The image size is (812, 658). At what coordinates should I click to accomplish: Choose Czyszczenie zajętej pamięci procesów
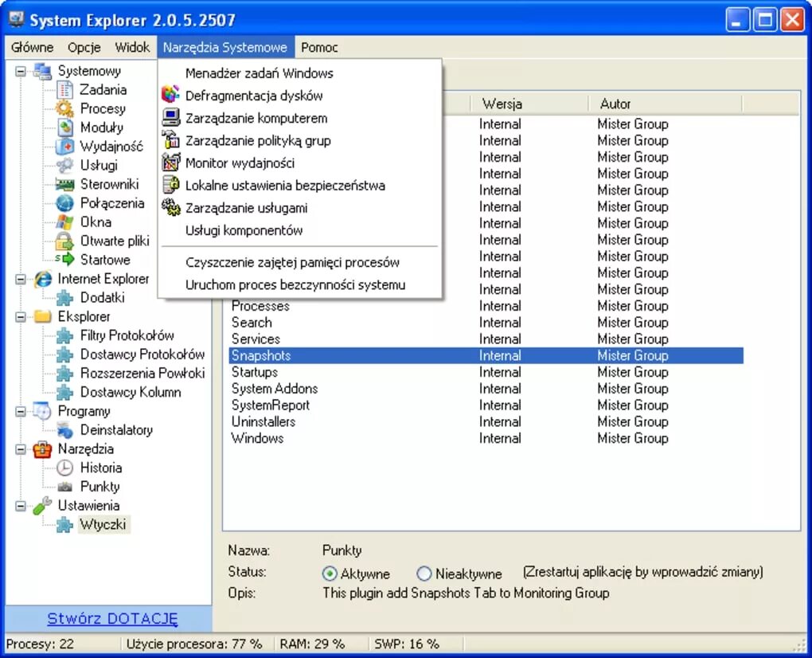pos(300,262)
